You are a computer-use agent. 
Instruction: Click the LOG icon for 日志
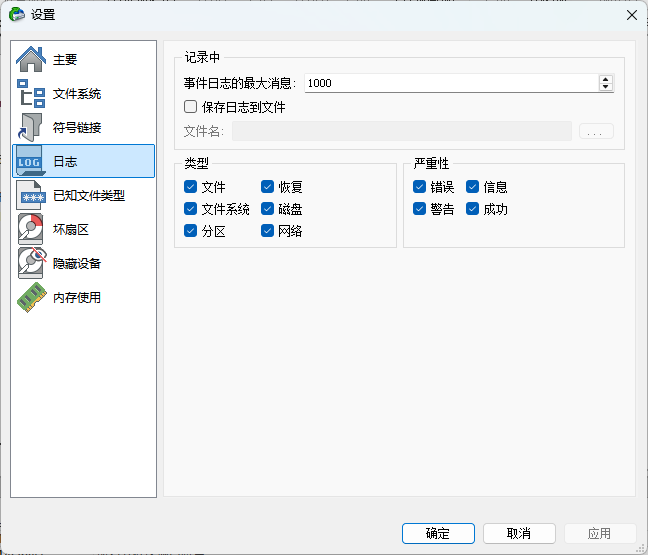(x=30, y=161)
